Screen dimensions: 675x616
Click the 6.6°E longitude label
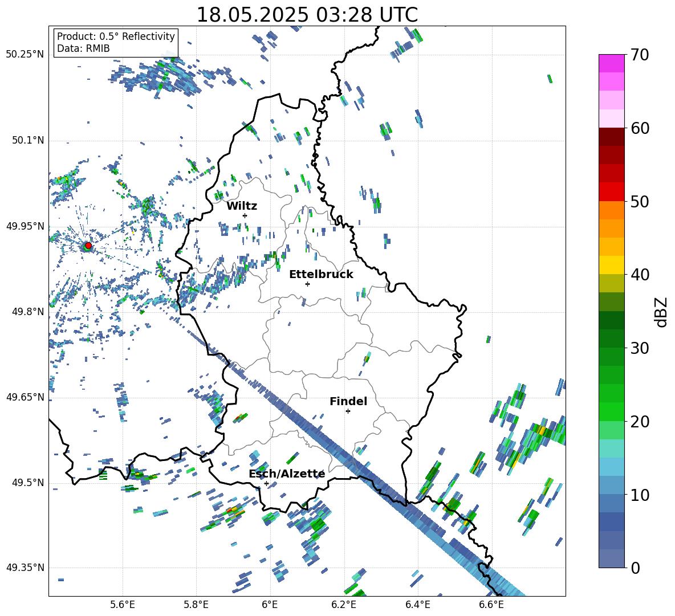[x=491, y=605]
